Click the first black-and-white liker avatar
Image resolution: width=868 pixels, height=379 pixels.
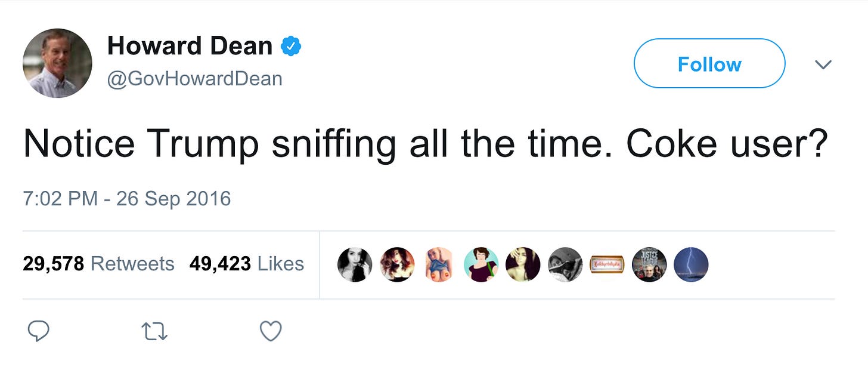click(355, 264)
